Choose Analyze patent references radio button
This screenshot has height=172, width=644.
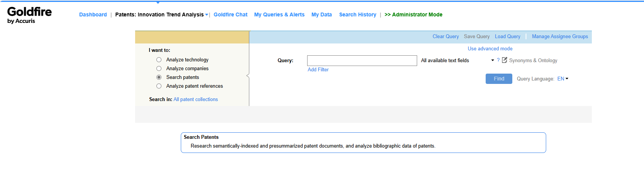pos(159,86)
